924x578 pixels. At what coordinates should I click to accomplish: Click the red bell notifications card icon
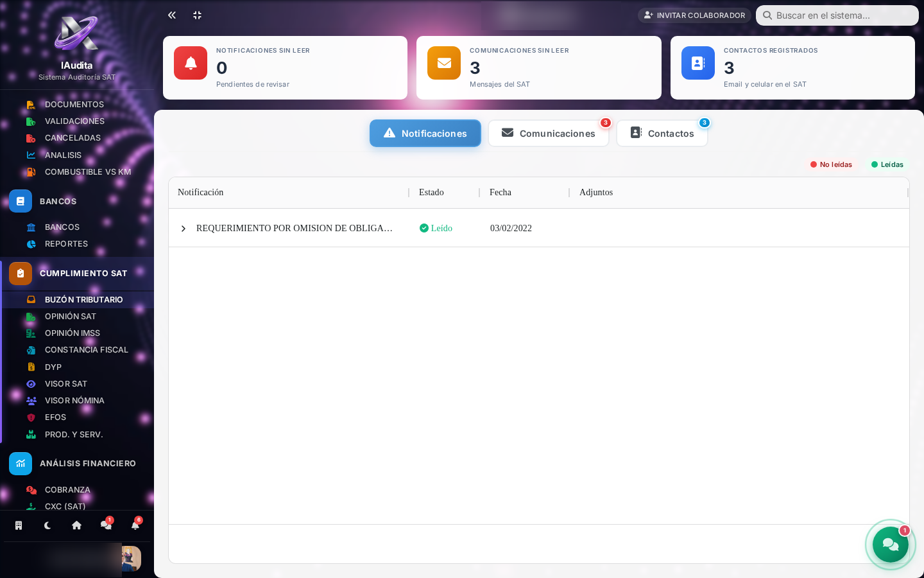[191, 63]
